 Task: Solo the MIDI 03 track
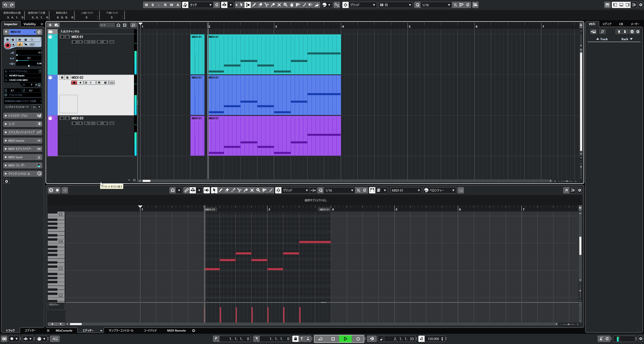67,118
